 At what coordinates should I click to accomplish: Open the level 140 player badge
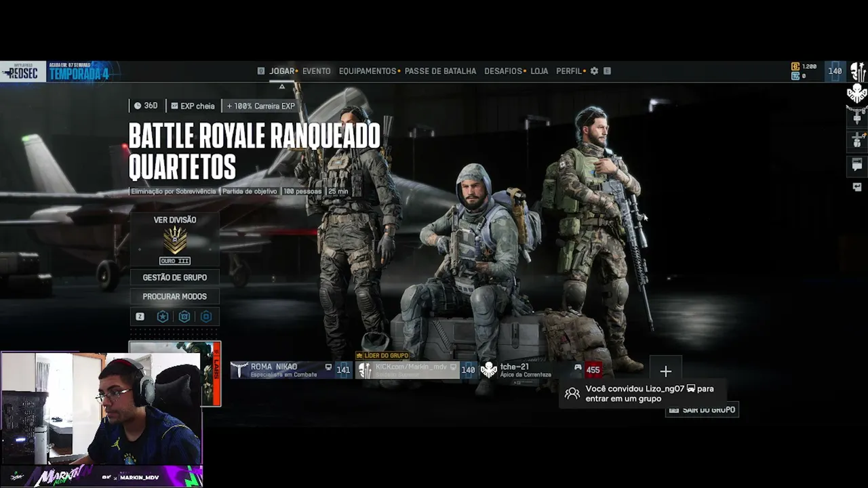coord(835,71)
